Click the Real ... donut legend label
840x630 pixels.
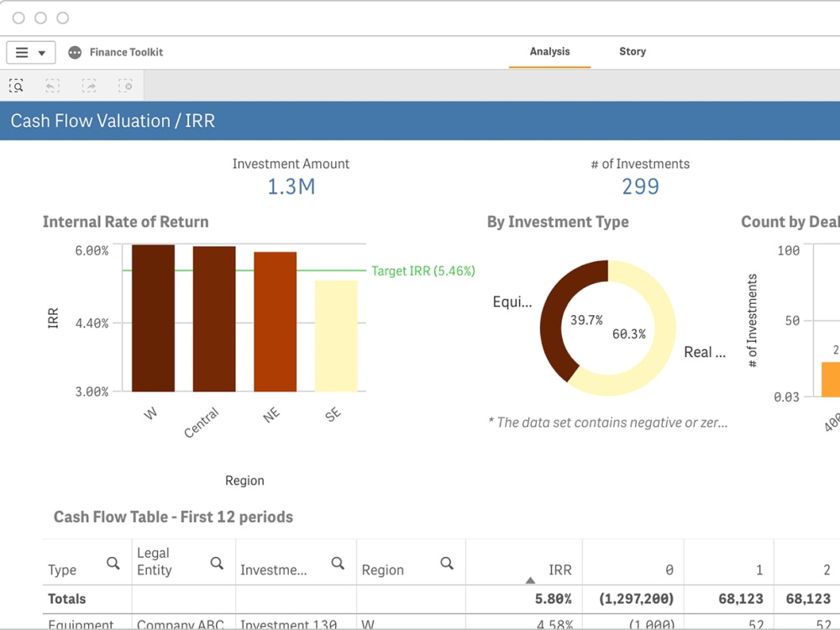click(705, 353)
